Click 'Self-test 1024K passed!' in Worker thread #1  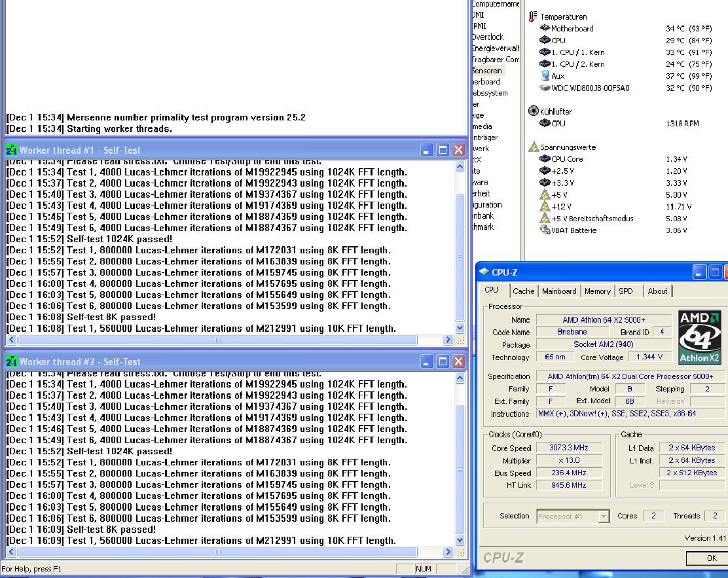click(x=119, y=239)
